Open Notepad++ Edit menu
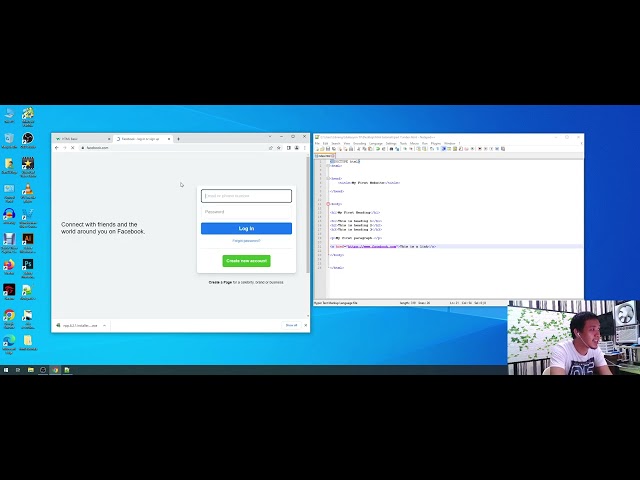This screenshot has width=640, height=480. pos(326,143)
